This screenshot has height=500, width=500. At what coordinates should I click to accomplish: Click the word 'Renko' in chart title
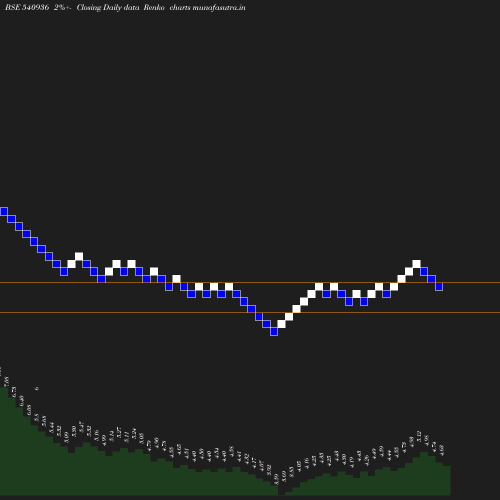pyautogui.click(x=154, y=7)
